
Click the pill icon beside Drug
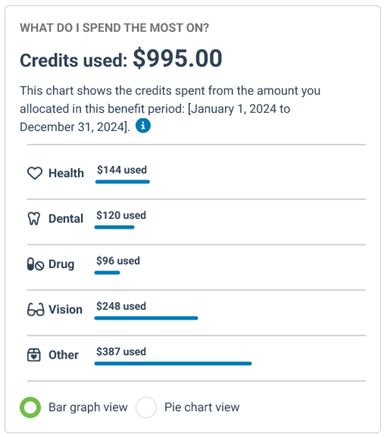click(x=35, y=264)
